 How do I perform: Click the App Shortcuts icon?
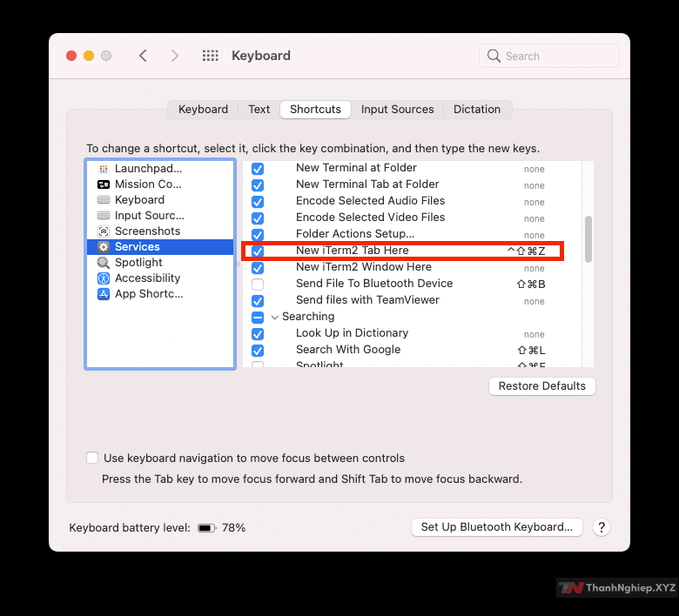pyautogui.click(x=103, y=294)
